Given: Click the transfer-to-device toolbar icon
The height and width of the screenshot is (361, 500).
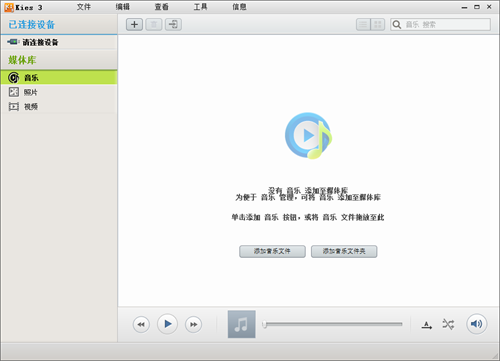Looking at the screenshot, I should coord(173,24).
